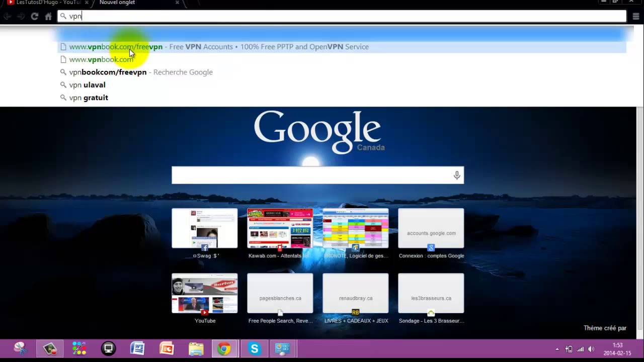Screen dimensions: 644x362
Task: Switch to Google Chrome taskbar icon
Action: pyautogui.click(x=224, y=348)
